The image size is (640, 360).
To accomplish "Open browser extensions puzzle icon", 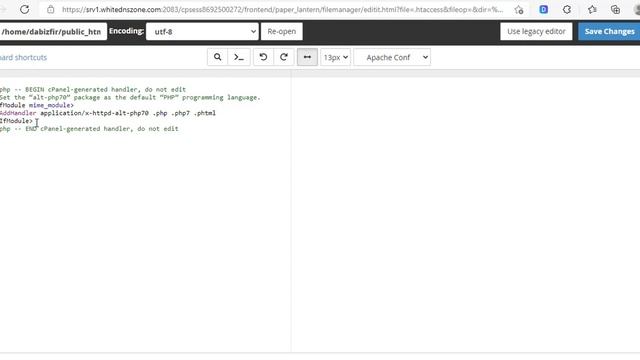I will click(x=567, y=9).
